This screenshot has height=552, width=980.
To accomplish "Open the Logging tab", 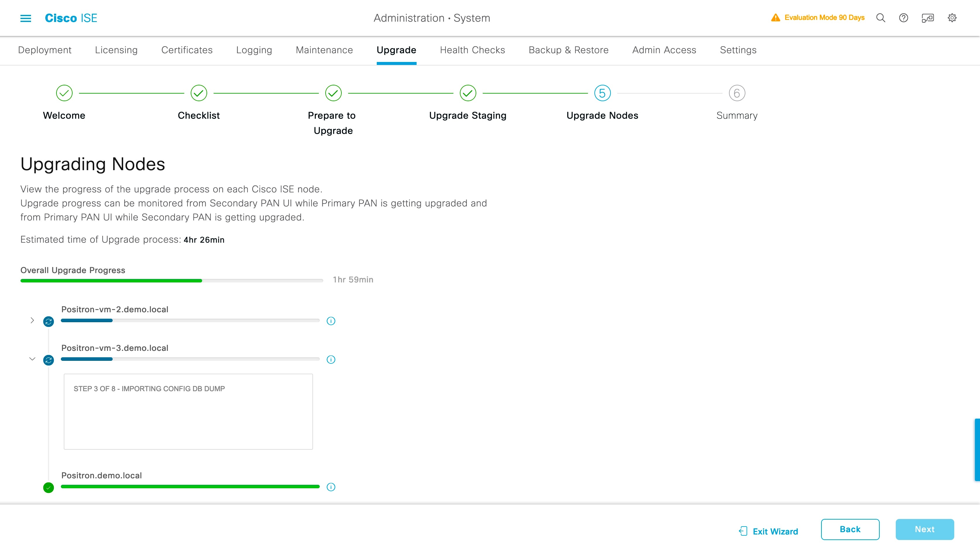I will (x=254, y=50).
